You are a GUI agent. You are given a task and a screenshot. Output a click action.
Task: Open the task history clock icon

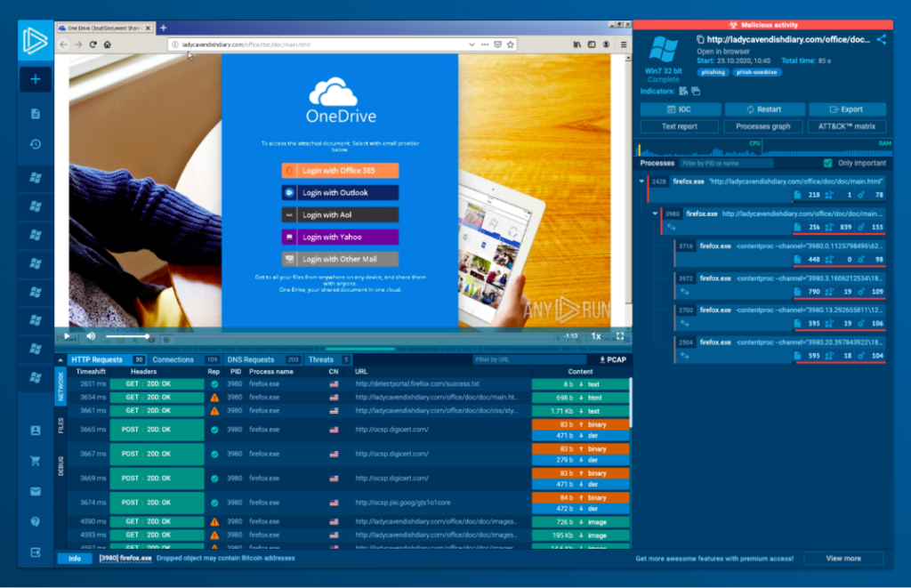point(36,144)
